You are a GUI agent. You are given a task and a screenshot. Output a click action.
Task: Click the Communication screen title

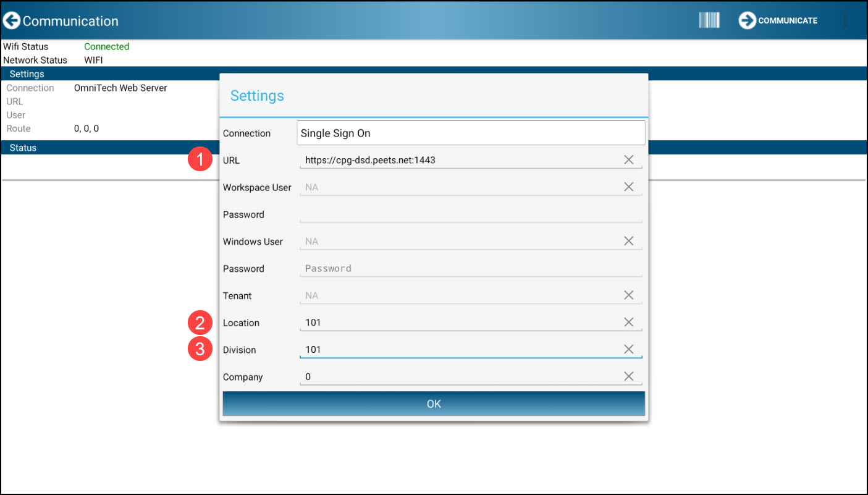click(70, 21)
